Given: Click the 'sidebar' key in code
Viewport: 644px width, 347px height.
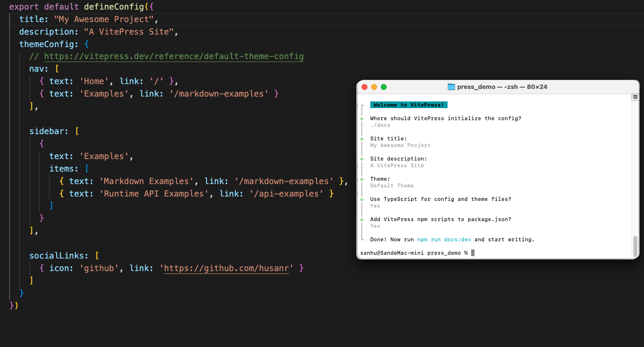Looking at the screenshot, I should click(47, 131).
